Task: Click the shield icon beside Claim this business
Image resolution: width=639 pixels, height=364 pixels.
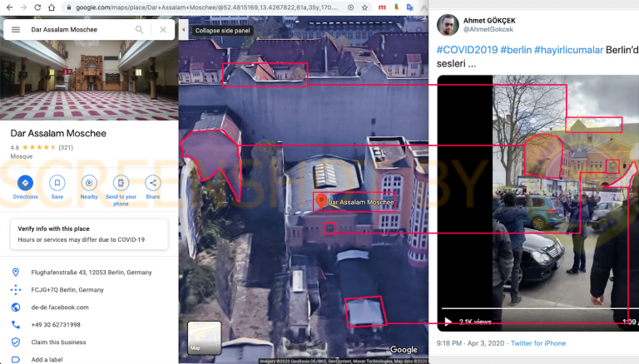Action: pos(16,342)
